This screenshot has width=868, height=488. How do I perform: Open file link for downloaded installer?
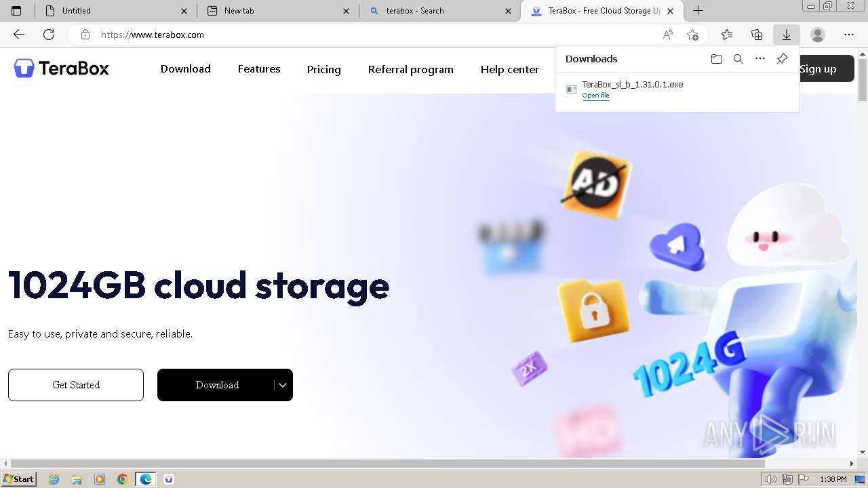click(595, 96)
